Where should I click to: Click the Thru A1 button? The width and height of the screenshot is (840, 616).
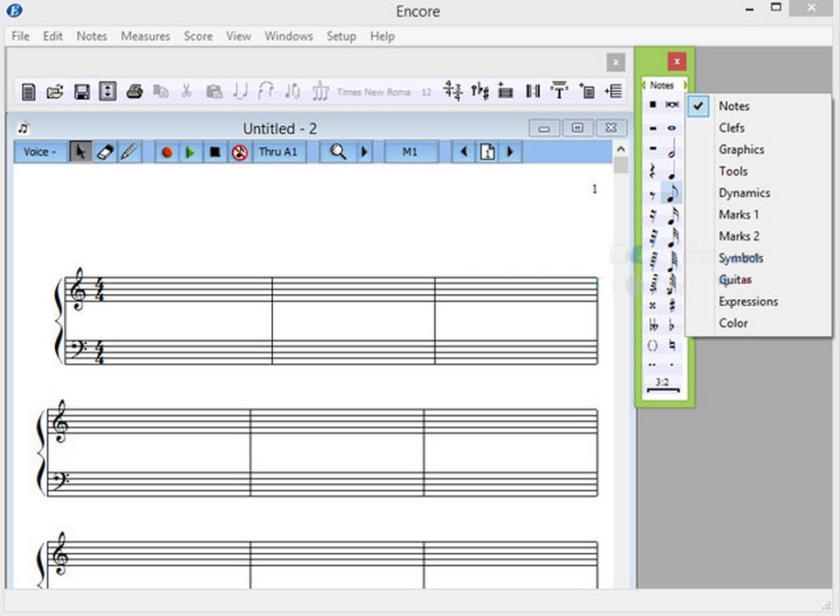click(278, 152)
